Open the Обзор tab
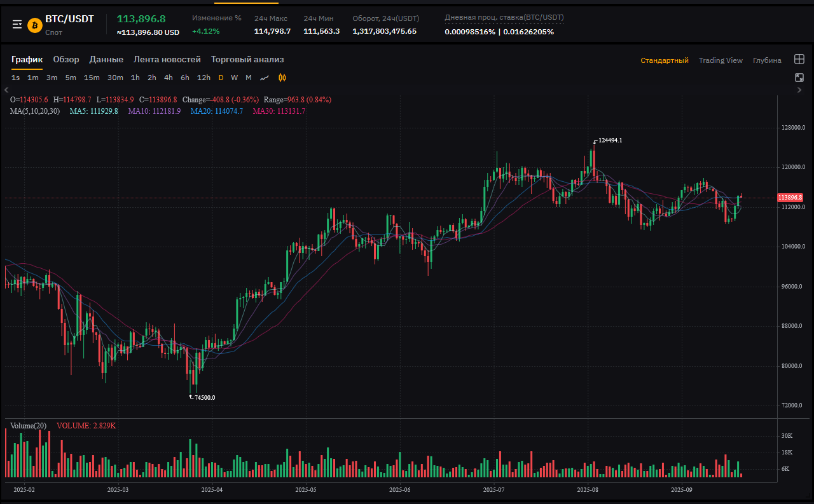 click(x=66, y=59)
